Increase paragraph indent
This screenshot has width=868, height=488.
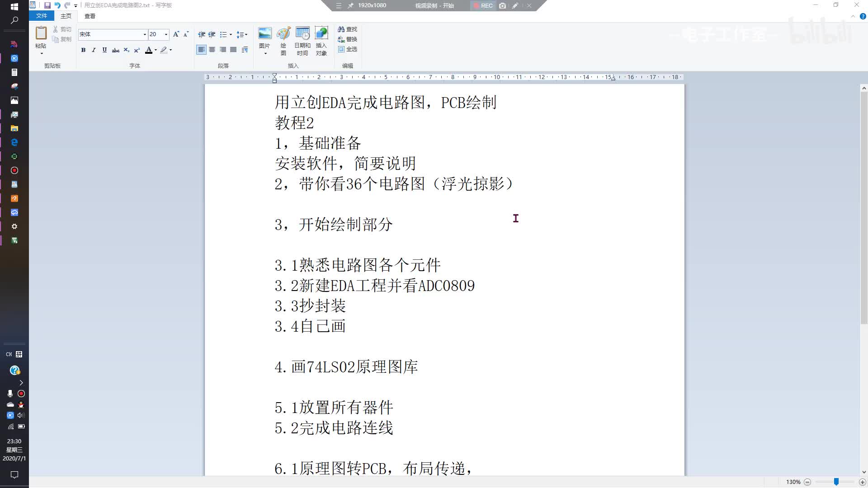click(212, 34)
